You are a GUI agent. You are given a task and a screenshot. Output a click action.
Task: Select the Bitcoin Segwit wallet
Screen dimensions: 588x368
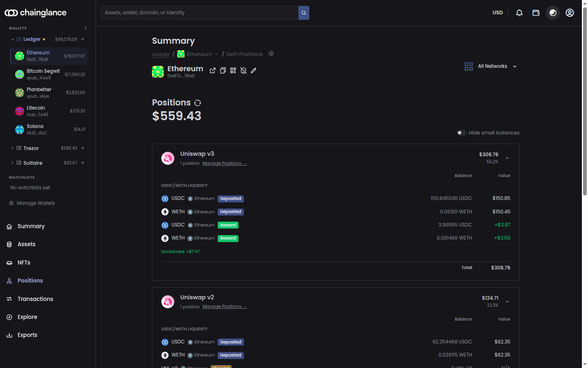[49, 74]
